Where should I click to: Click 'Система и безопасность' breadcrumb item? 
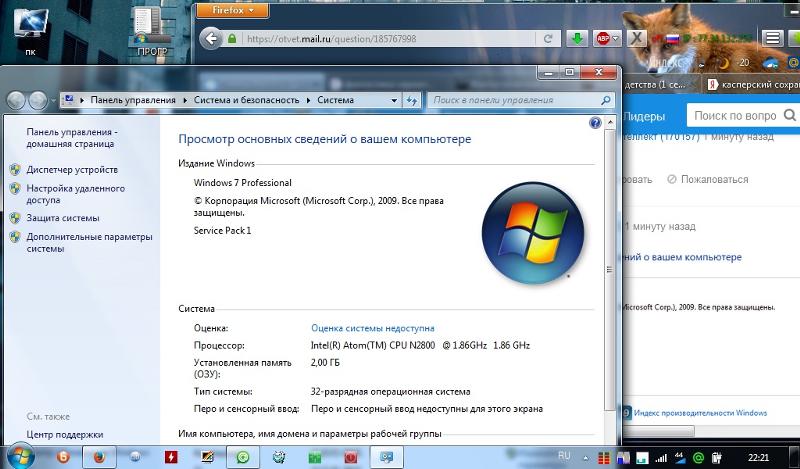click(x=246, y=100)
